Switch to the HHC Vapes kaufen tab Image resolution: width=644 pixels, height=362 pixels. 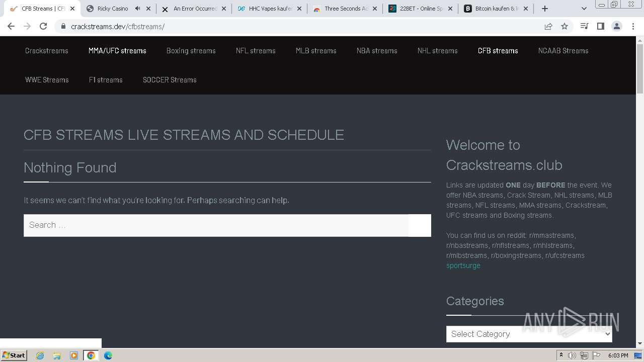click(270, 9)
